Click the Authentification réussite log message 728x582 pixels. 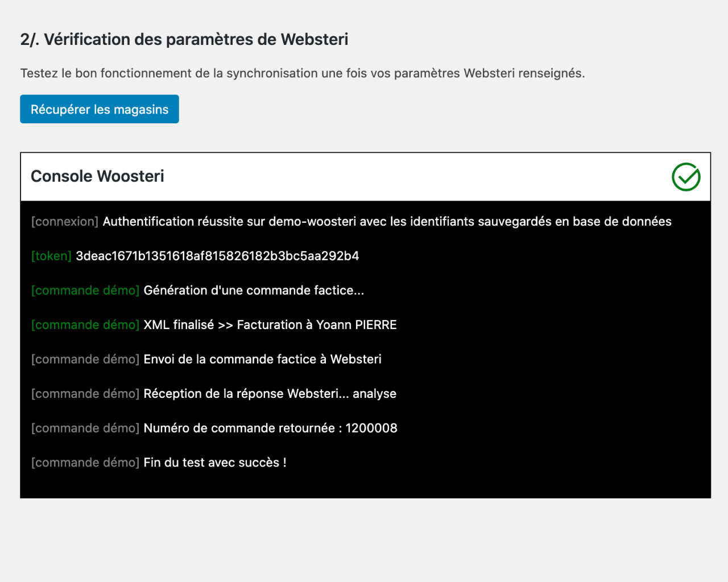(387, 222)
